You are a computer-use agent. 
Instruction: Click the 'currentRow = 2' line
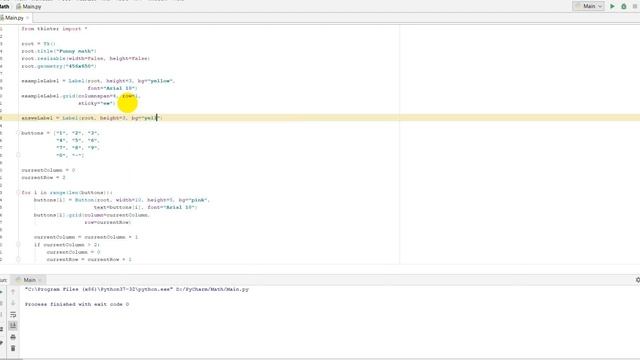point(43,178)
